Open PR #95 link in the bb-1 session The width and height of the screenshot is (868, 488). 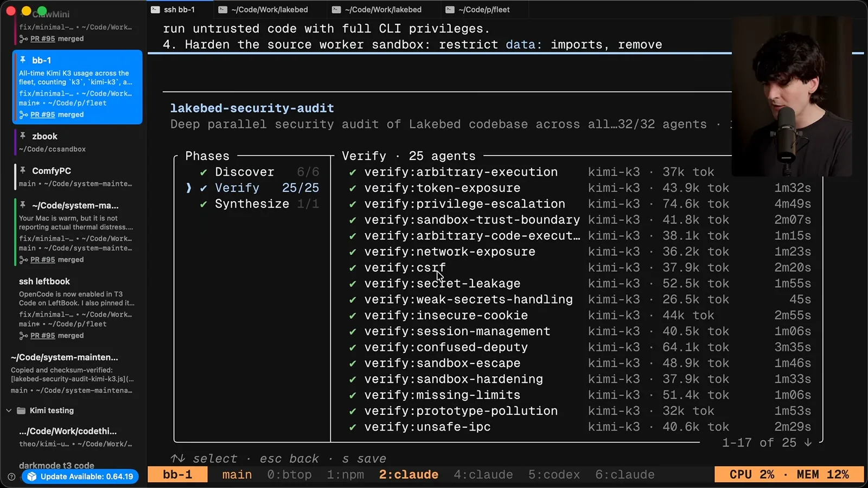click(43, 115)
